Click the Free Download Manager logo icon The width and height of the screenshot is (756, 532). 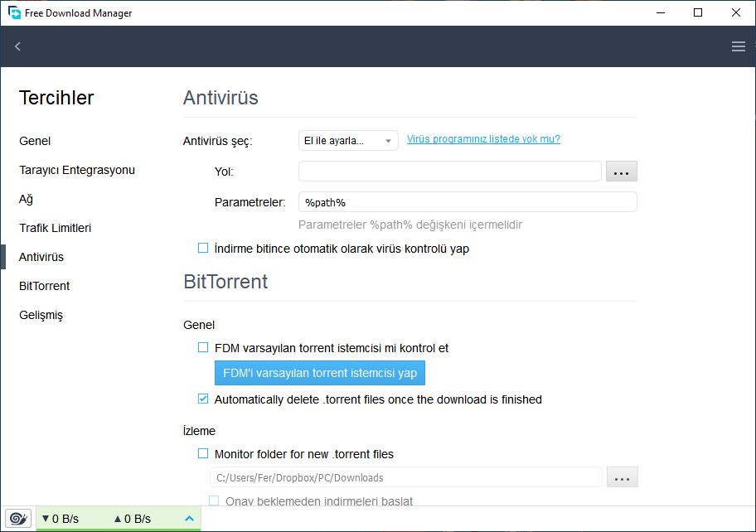[14, 12]
